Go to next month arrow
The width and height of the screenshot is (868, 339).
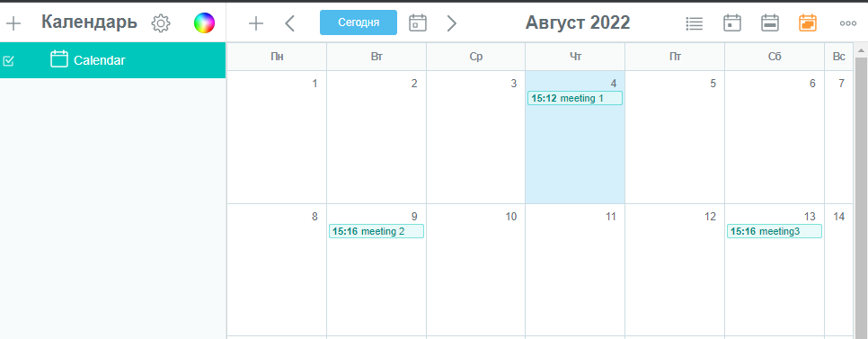click(452, 23)
